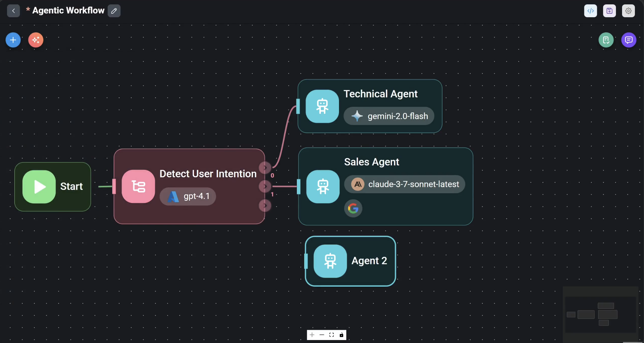Open workflow settings gear
Screen dimensions: 644x343
pos(628,11)
